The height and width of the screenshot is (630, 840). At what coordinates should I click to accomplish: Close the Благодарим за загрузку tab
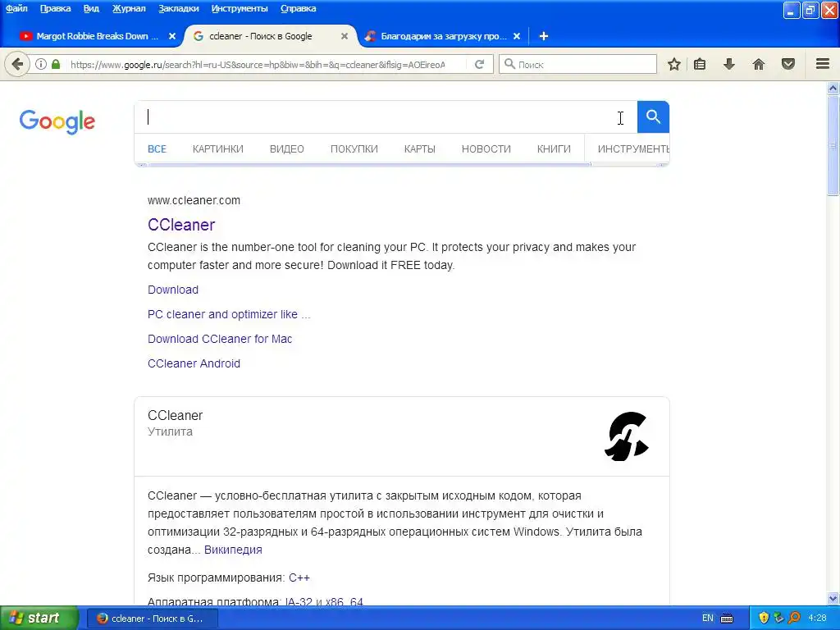(517, 36)
